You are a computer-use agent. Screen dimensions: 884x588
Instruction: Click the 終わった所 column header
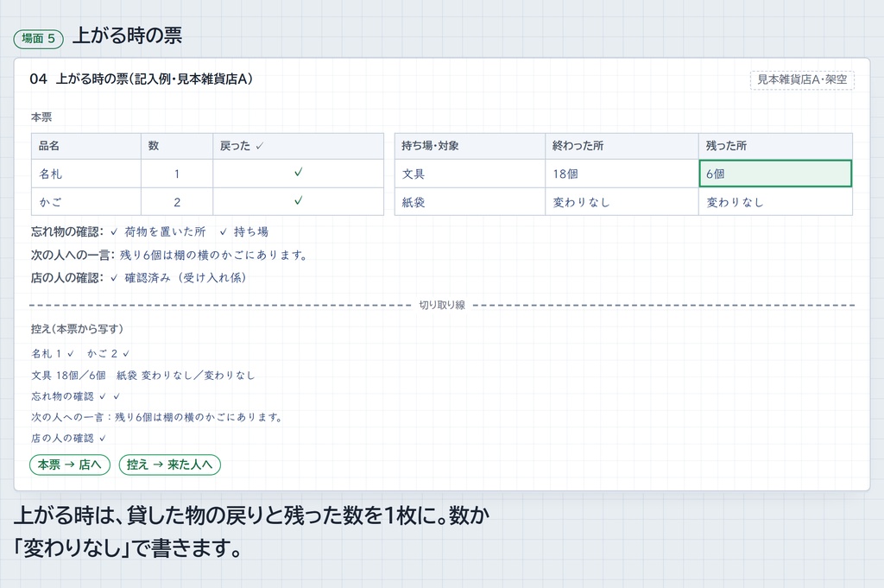pyautogui.click(x=622, y=146)
